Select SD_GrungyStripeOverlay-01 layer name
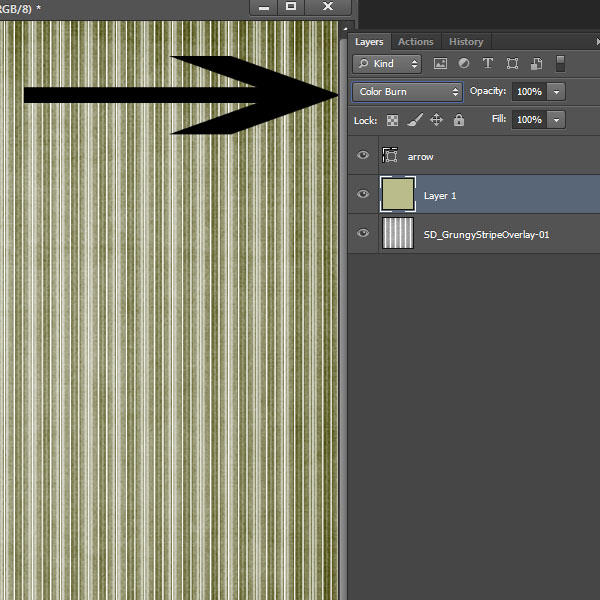 486,235
